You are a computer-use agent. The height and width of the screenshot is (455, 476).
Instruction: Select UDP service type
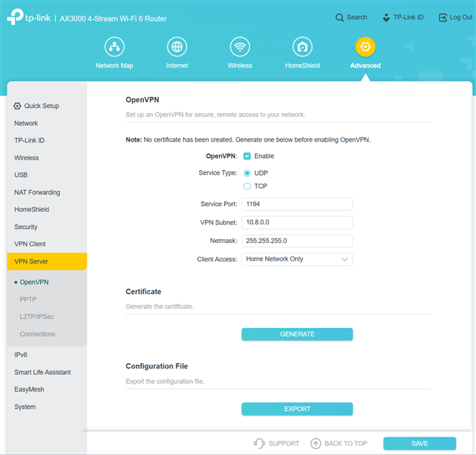click(x=247, y=173)
